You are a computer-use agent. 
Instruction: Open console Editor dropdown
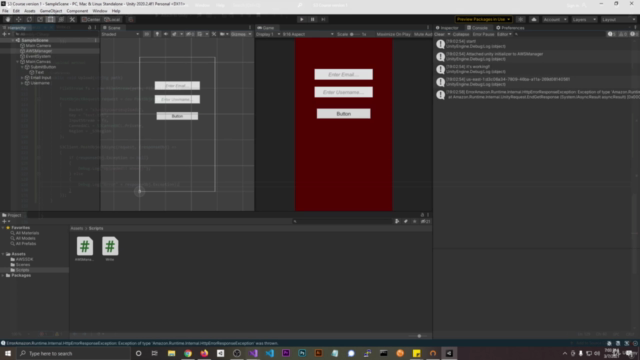(504, 34)
